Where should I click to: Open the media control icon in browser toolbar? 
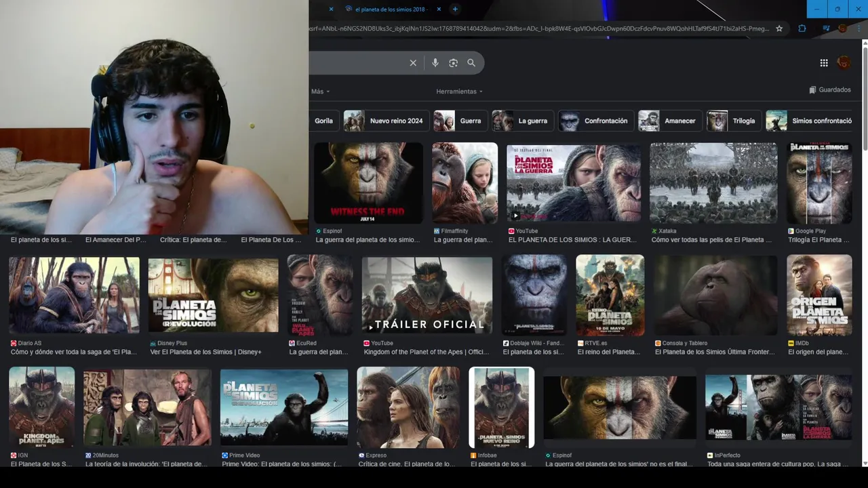pyautogui.click(x=826, y=28)
